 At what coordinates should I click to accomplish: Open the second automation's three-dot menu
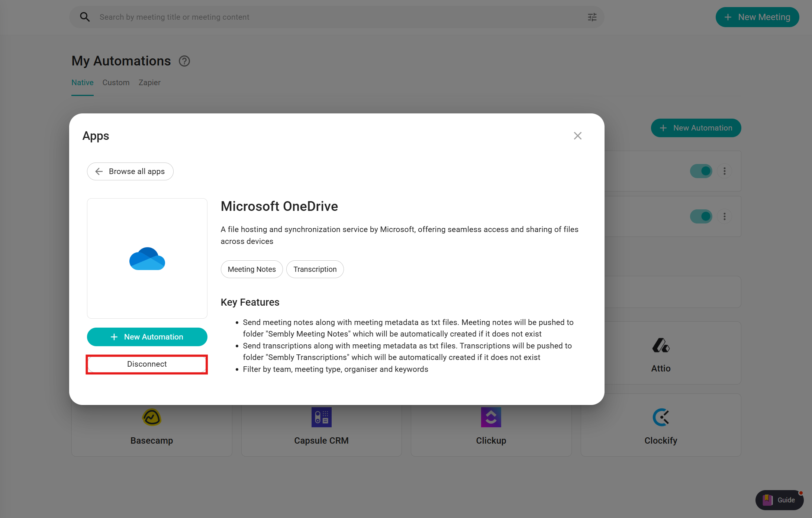[724, 216]
